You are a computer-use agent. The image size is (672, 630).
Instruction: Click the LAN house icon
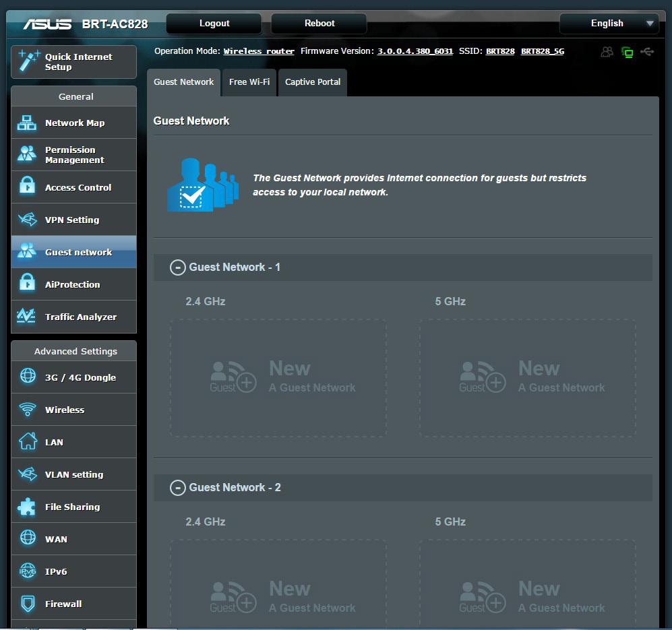tap(28, 441)
